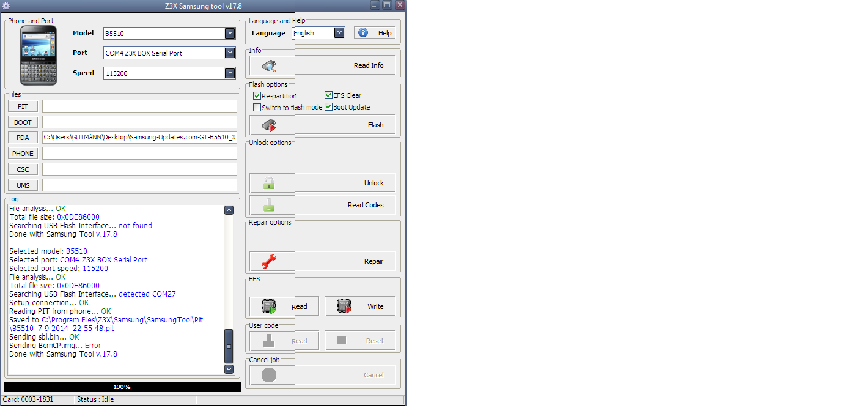Viewport: 868px width, 416px height.
Task: Click the log scrollbar thumb
Action: click(229, 346)
